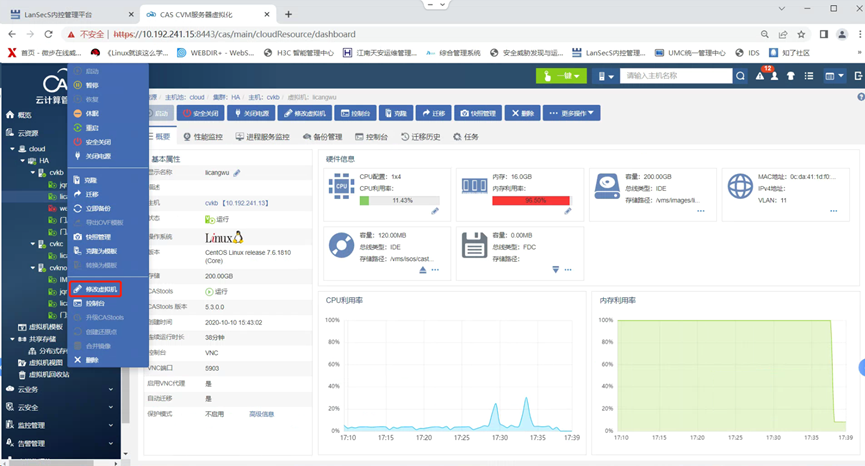Click the search magnifier icon beside host name field
Image resolution: width=865 pixels, height=466 pixels.
[x=741, y=76]
